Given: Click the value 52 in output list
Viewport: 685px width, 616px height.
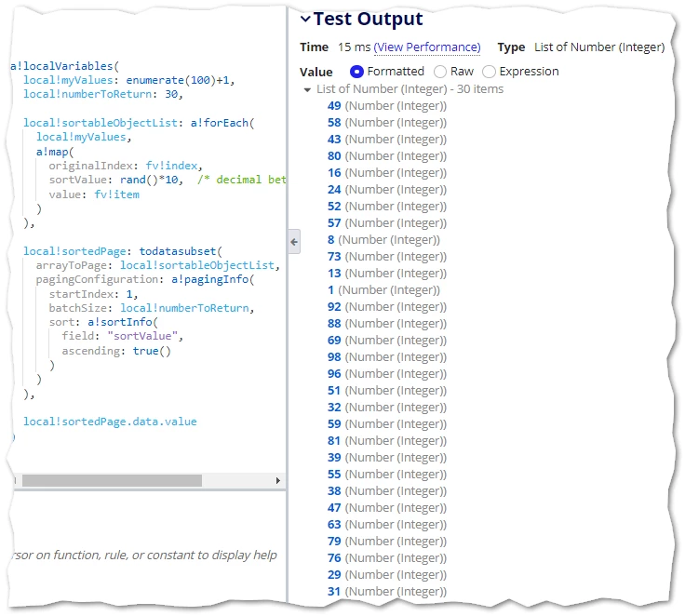Looking at the screenshot, I should pyautogui.click(x=334, y=207).
